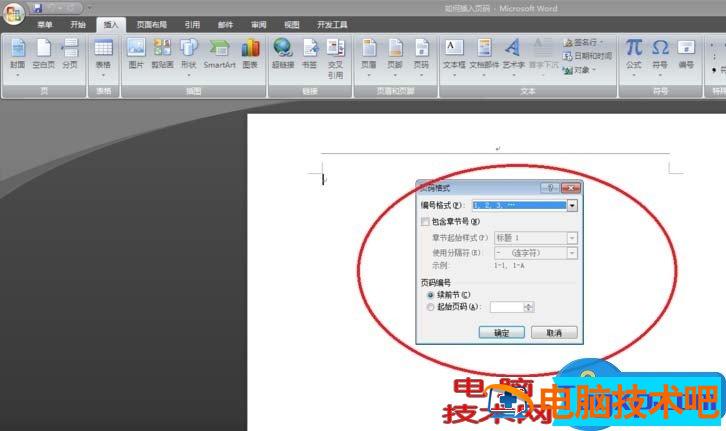Select the 起始页码 radio option
726x431 pixels.
click(430, 307)
